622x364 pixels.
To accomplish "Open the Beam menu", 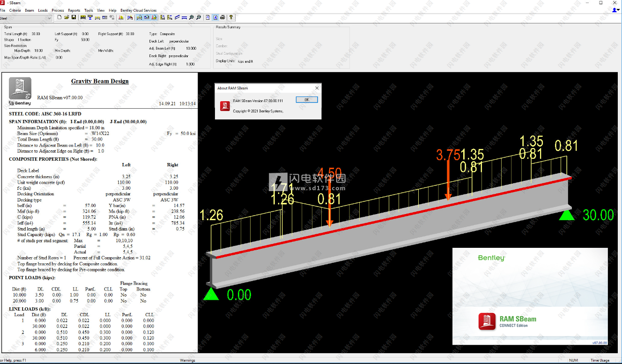I will coord(30,10).
